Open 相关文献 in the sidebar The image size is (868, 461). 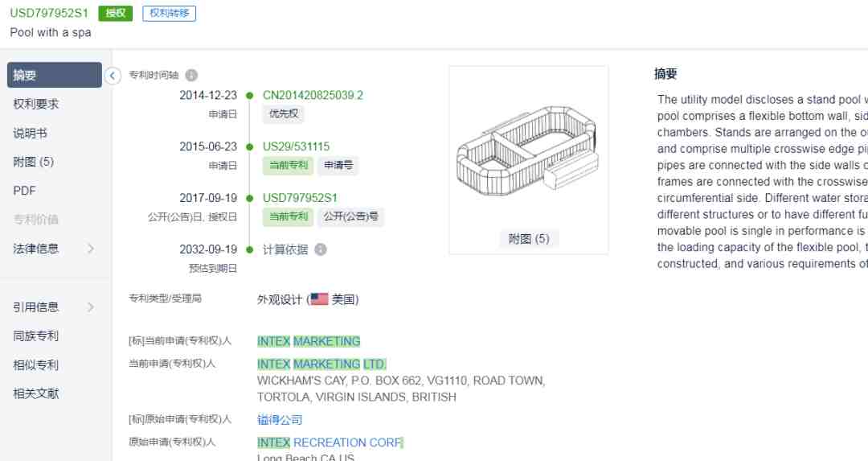(36, 393)
